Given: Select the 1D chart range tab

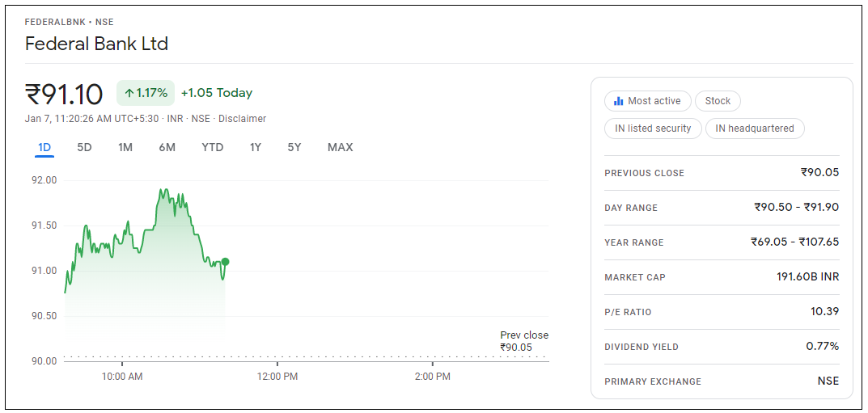Looking at the screenshot, I should click(44, 148).
